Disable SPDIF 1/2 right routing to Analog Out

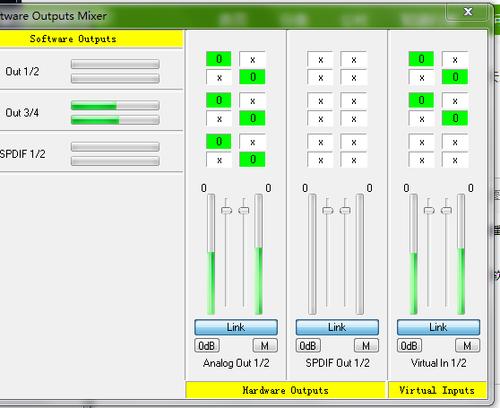[253, 160]
